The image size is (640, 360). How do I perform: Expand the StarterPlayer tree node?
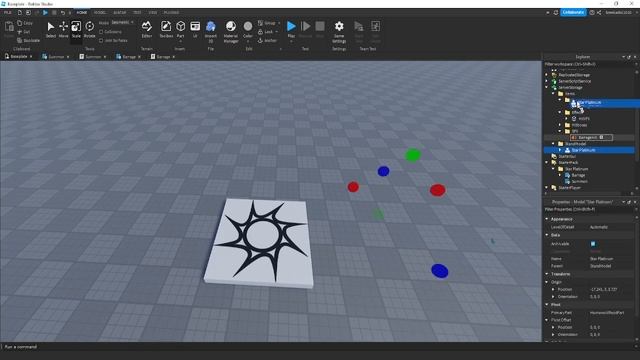click(547, 188)
